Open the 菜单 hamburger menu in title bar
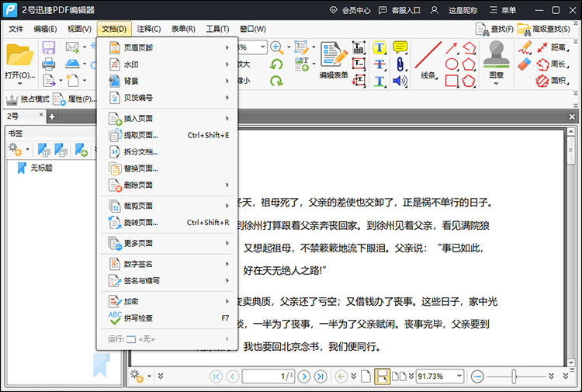Image resolution: width=582 pixels, height=392 pixels. [x=503, y=10]
